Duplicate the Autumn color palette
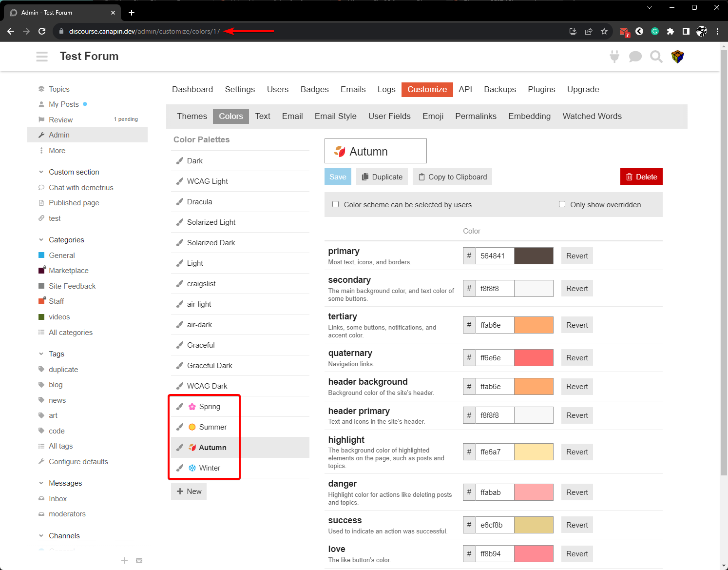This screenshot has height=570, width=728. (x=382, y=177)
